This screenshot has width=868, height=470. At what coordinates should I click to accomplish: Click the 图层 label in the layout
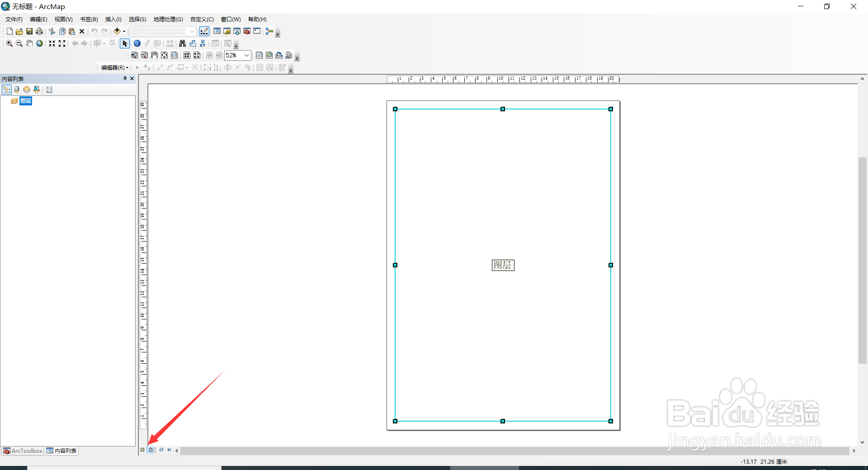tap(503, 265)
